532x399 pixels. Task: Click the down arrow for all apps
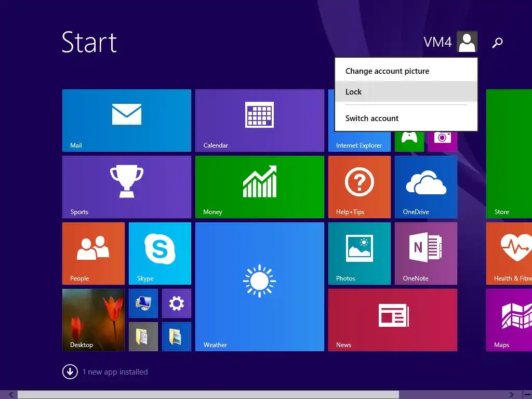click(70, 371)
